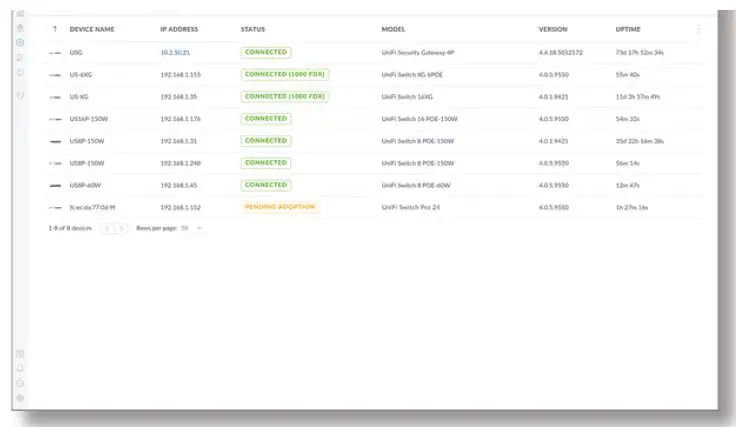736x427 pixels.
Task: Click the CONNECTED badge for US16P-150W
Action: (266, 118)
